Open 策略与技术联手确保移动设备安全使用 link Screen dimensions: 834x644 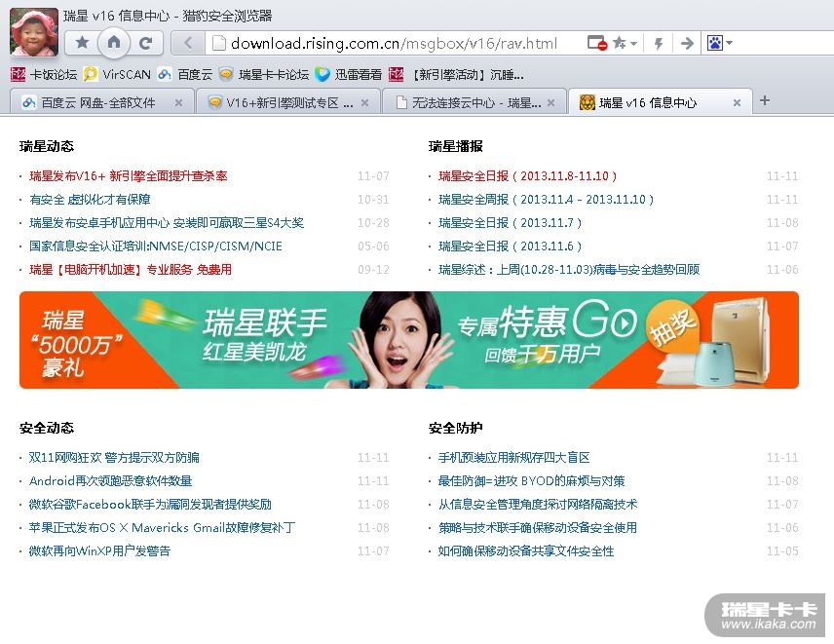(538, 527)
